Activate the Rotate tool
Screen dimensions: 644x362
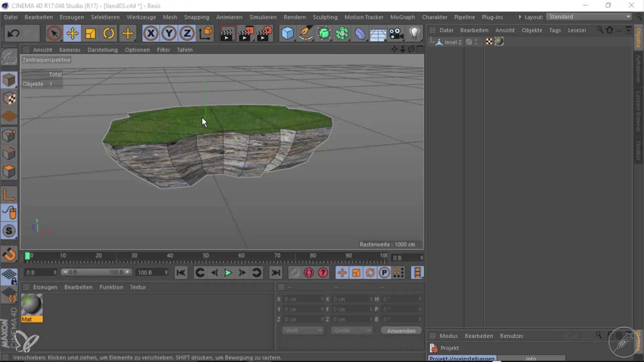(109, 34)
